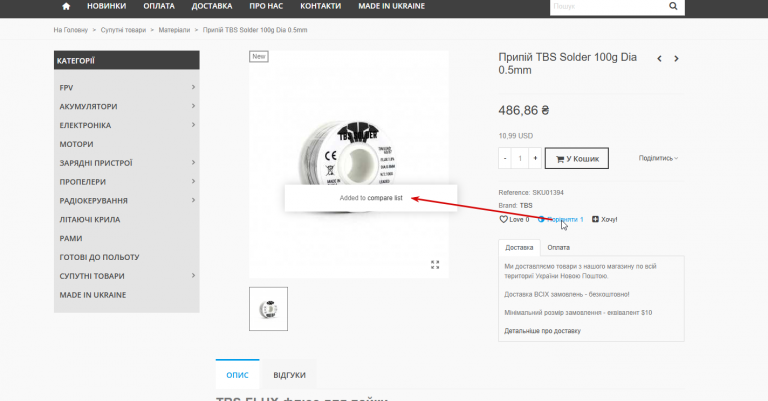Screen dimensions: 768x401
Task: Open MADE IN UKRAINE top menu item
Action: tap(391, 6)
